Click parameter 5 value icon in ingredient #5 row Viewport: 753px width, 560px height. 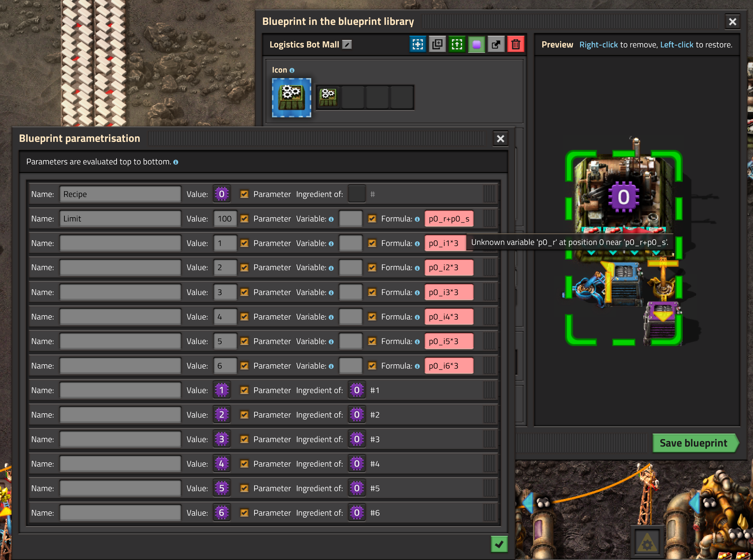tap(222, 488)
